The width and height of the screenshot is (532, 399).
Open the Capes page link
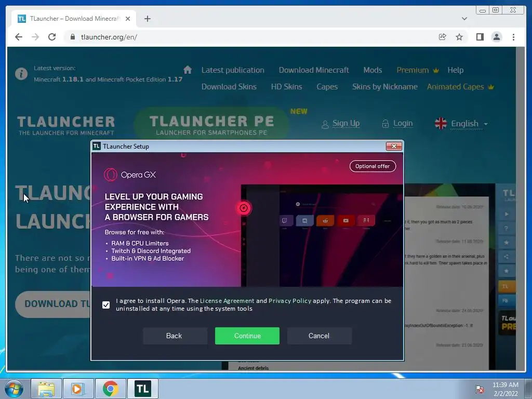coord(327,87)
